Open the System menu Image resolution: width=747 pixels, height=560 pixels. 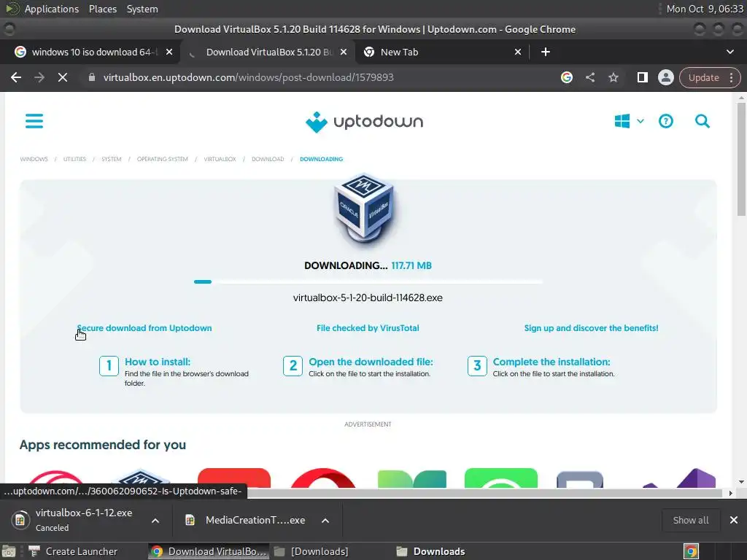point(142,9)
